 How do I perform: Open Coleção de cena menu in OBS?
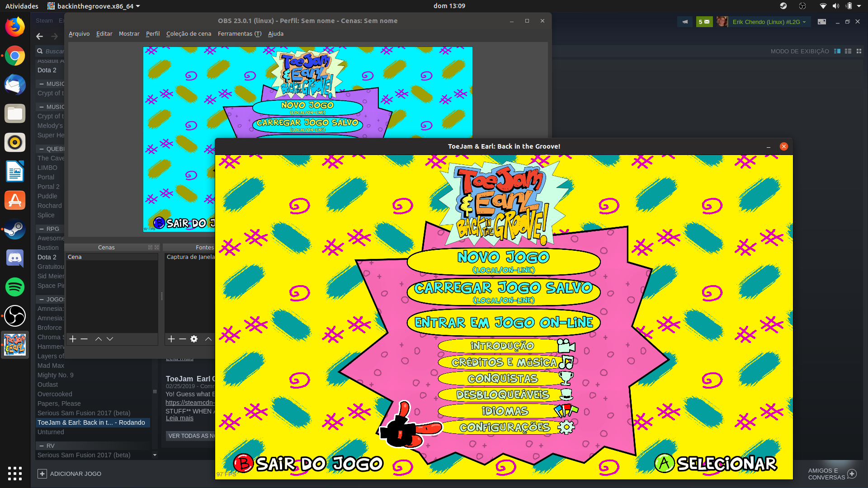pos(189,34)
